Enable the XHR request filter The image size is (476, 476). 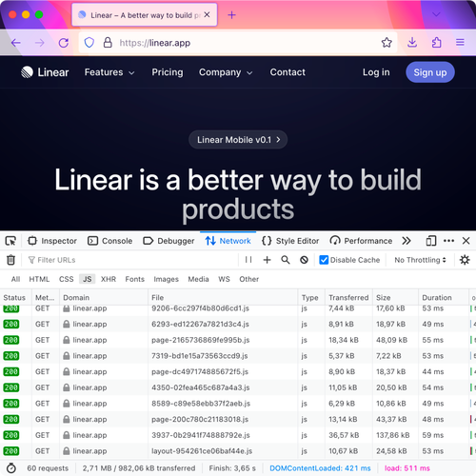click(x=109, y=279)
